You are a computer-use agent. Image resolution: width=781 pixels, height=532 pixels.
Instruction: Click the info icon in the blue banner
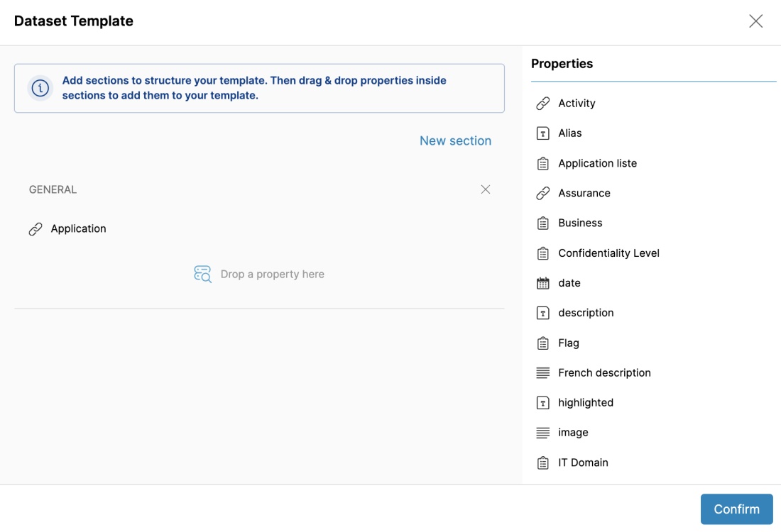(40, 88)
